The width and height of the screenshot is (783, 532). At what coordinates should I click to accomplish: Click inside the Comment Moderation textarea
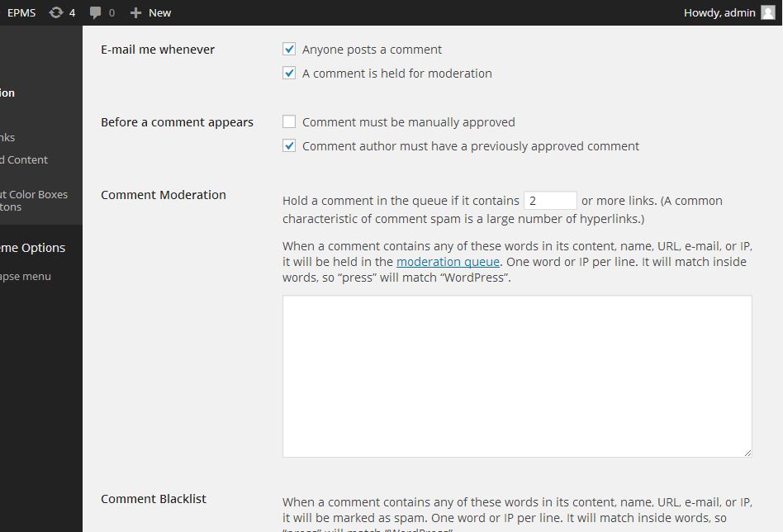point(517,376)
